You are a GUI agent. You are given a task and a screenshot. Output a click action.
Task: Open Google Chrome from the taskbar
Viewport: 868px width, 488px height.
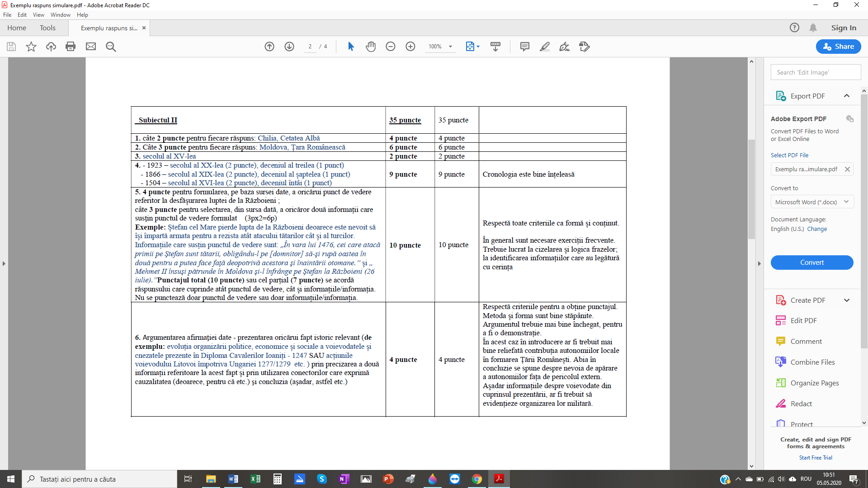[x=477, y=479]
